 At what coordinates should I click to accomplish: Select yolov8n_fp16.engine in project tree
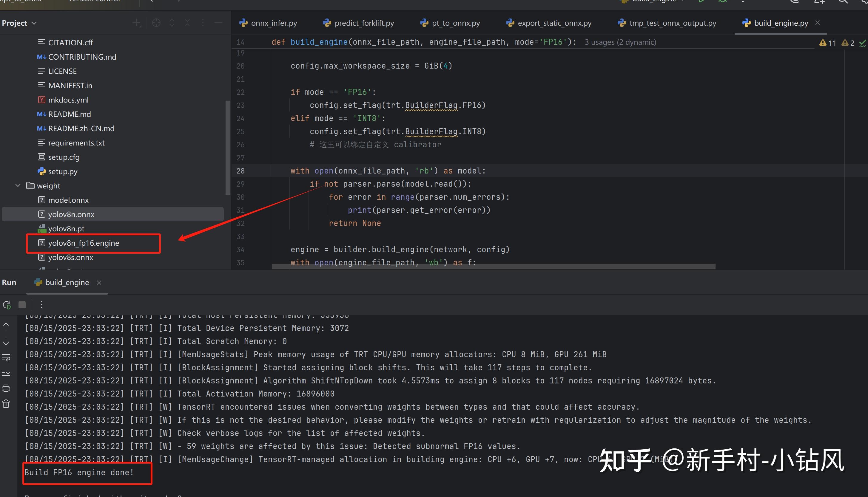point(84,243)
